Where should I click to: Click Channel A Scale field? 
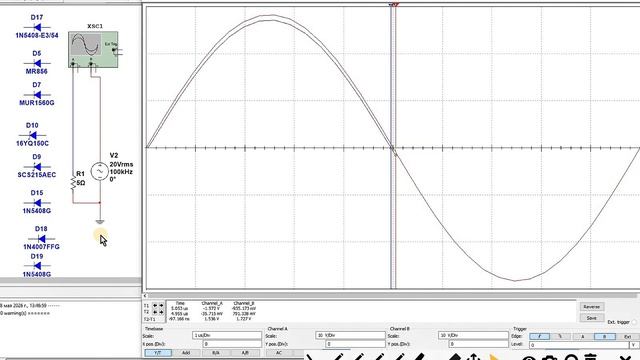click(350, 335)
